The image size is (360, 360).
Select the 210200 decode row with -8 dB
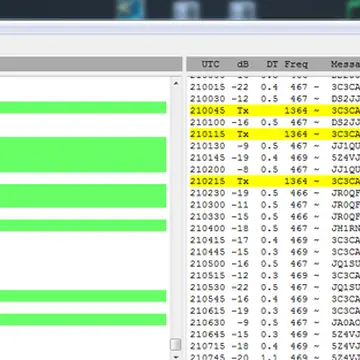tap(275, 170)
